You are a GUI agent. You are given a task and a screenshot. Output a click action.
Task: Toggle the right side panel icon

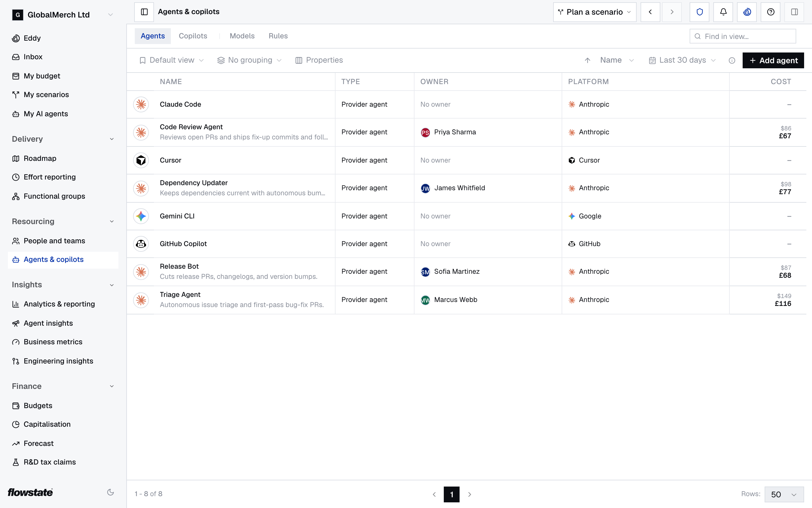pyautogui.click(x=794, y=12)
